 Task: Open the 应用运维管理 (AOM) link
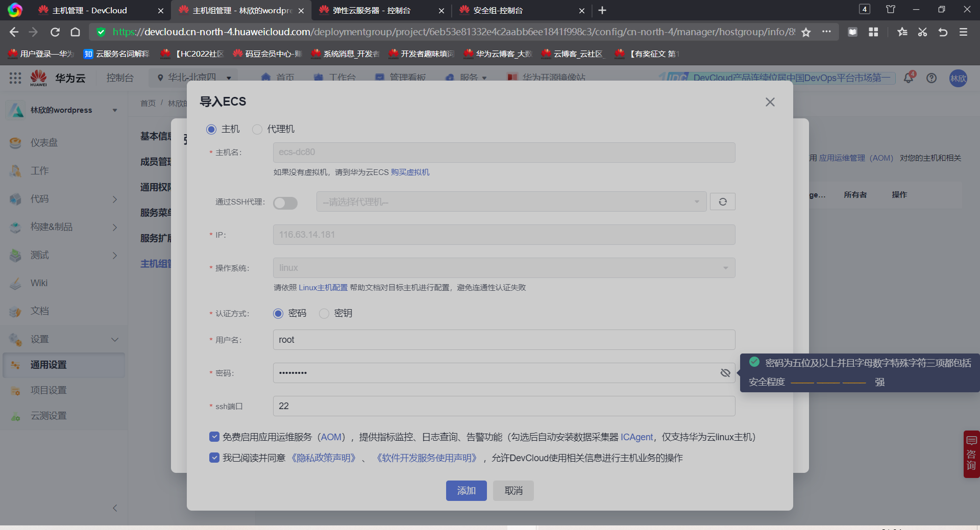[x=856, y=158]
